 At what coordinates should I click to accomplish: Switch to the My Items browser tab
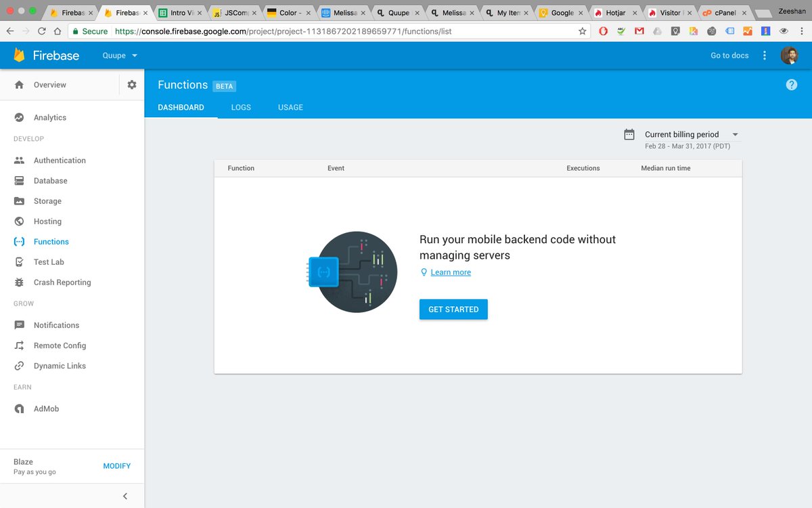click(x=506, y=12)
